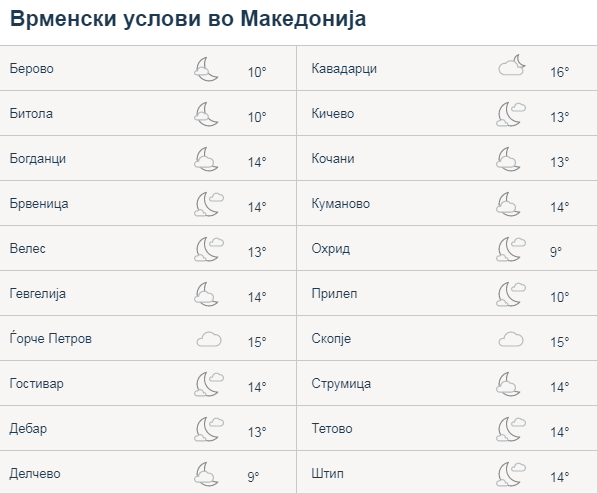Screen dimensions: 597x493
Task: Click the cloud icon for Ѓорче Петров
Action: tap(209, 339)
